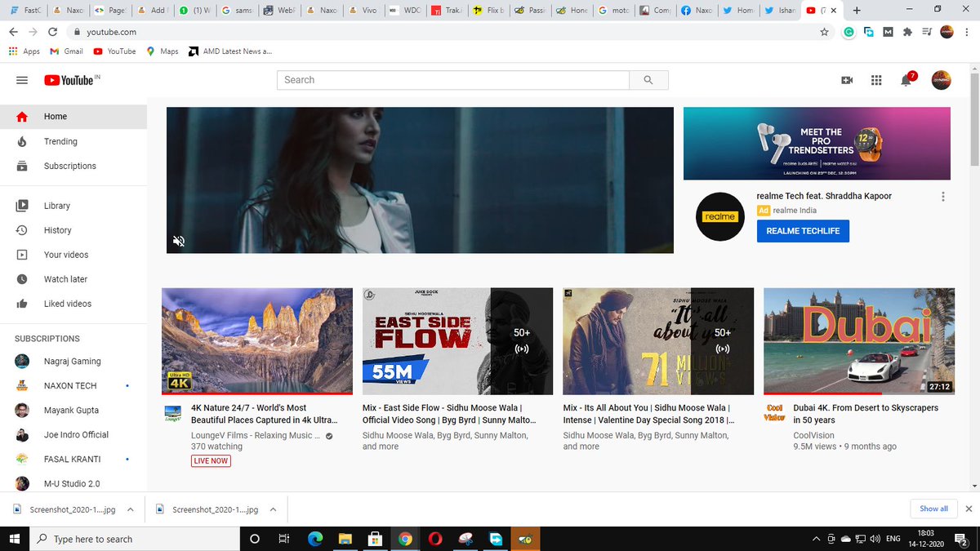The image size is (980, 551).
Task: Click in the YouTube search field
Action: pos(453,80)
